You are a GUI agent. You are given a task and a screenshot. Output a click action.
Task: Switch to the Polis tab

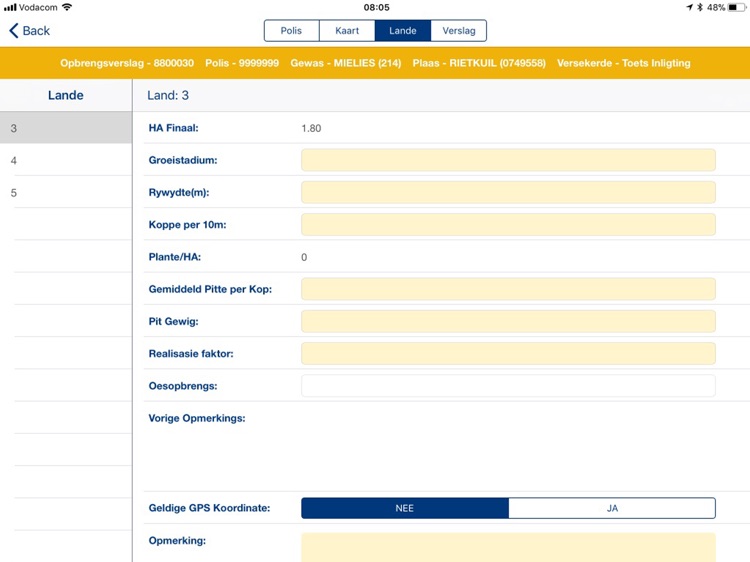[291, 31]
